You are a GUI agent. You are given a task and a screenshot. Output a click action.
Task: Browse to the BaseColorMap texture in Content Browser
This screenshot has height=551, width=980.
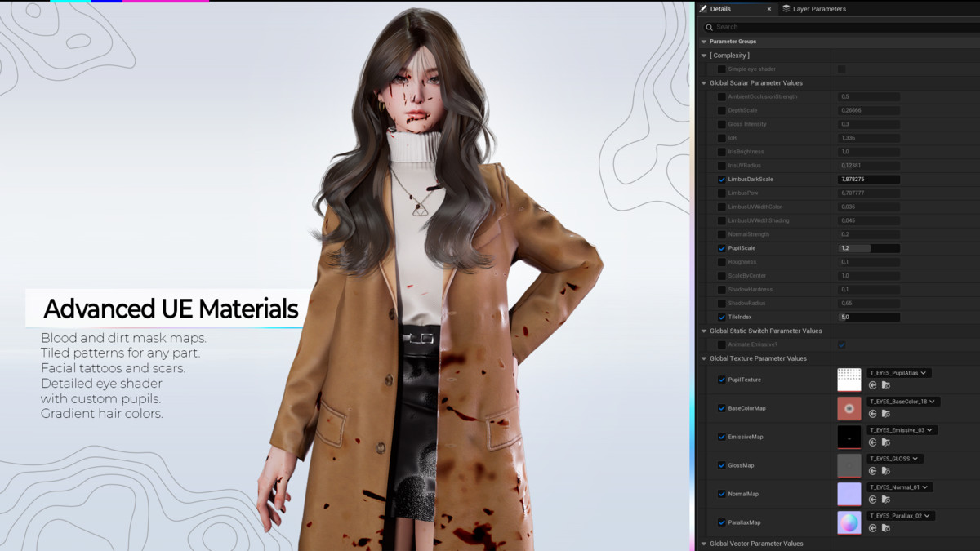click(886, 414)
